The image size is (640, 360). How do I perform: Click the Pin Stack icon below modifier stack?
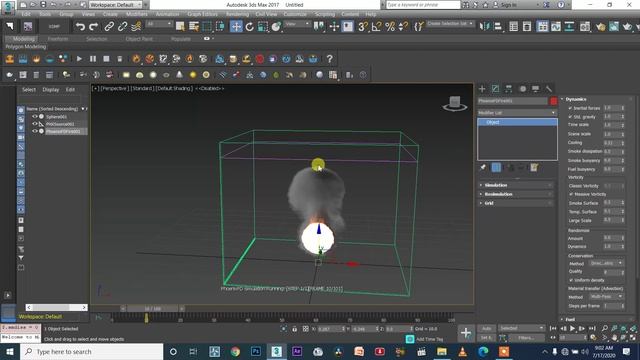click(483, 167)
